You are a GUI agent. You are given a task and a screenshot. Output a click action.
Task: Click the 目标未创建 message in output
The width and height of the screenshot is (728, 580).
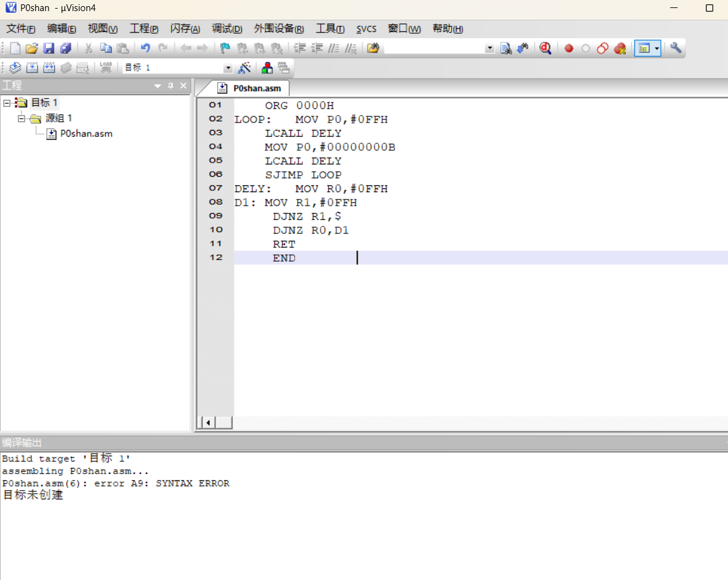coord(33,495)
